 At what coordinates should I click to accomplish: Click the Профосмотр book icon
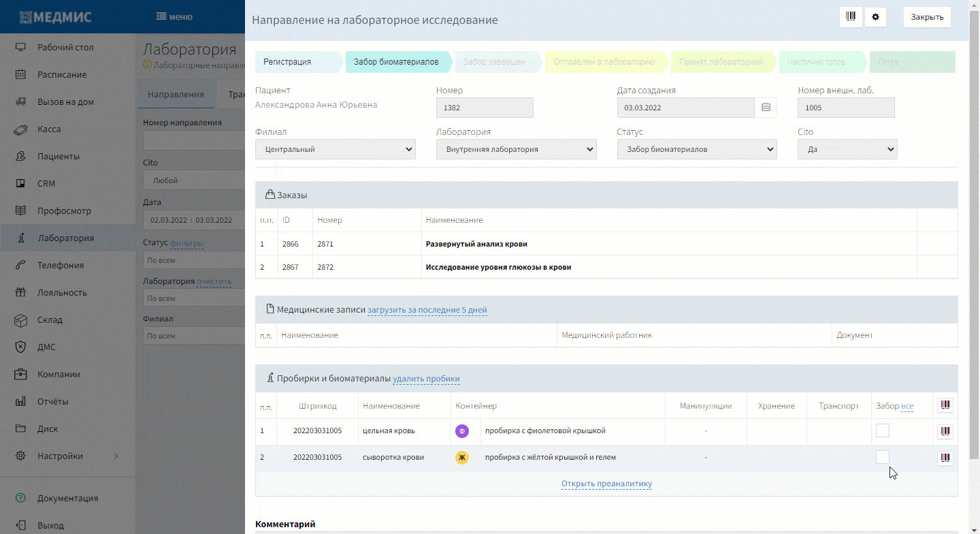coord(20,211)
